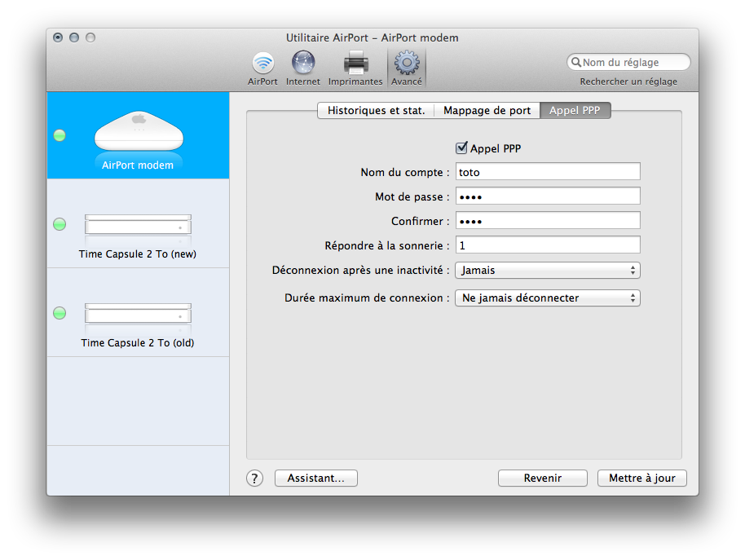The image size is (745, 560).
Task: Uncheck the Appel PPP checkbox
Action: point(461,148)
